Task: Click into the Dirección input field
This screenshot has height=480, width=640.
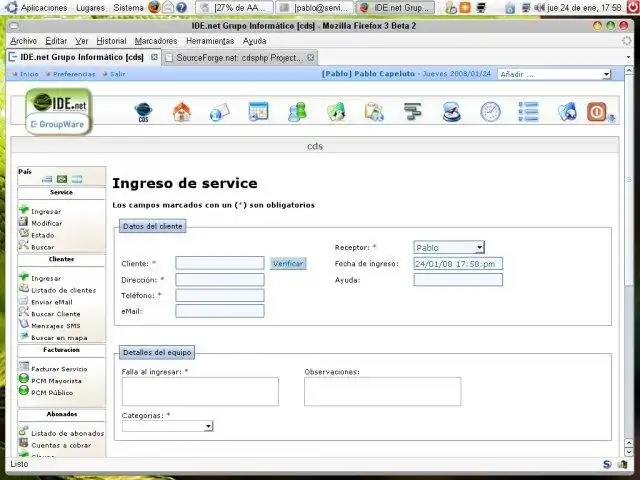Action: click(x=220, y=280)
